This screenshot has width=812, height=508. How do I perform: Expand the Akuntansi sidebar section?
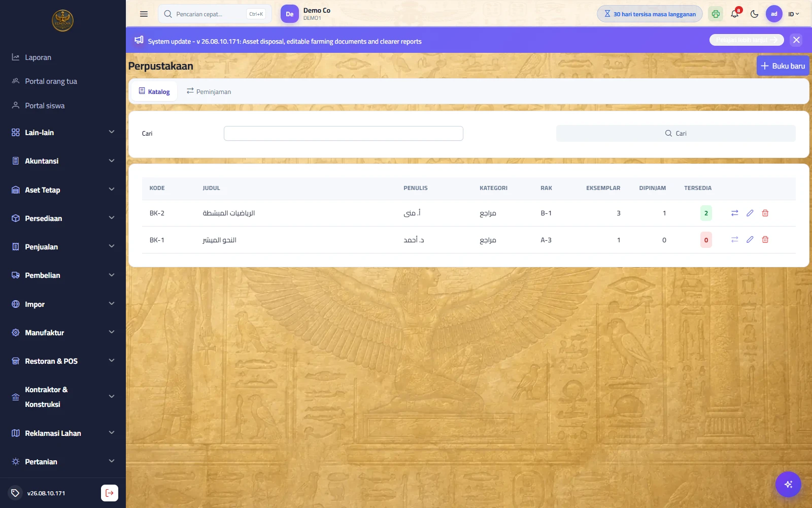pyautogui.click(x=63, y=161)
